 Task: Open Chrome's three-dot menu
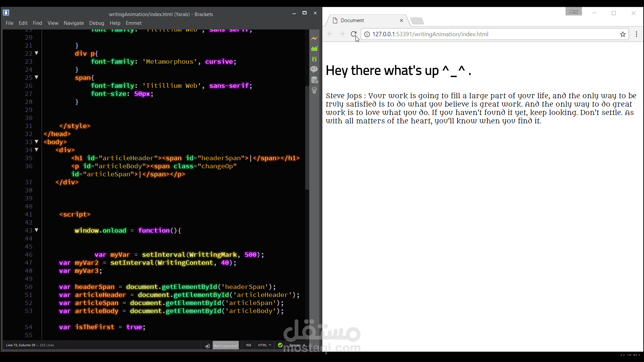pyautogui.click(x=636, y=34)
